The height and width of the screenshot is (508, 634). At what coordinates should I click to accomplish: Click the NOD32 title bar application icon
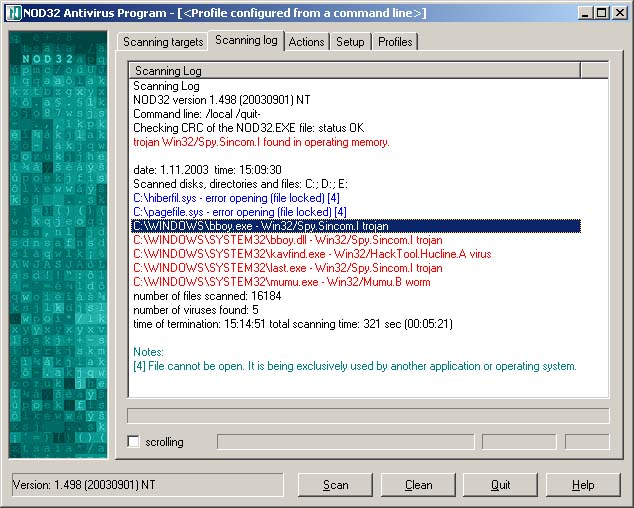(x=12, y=12)
